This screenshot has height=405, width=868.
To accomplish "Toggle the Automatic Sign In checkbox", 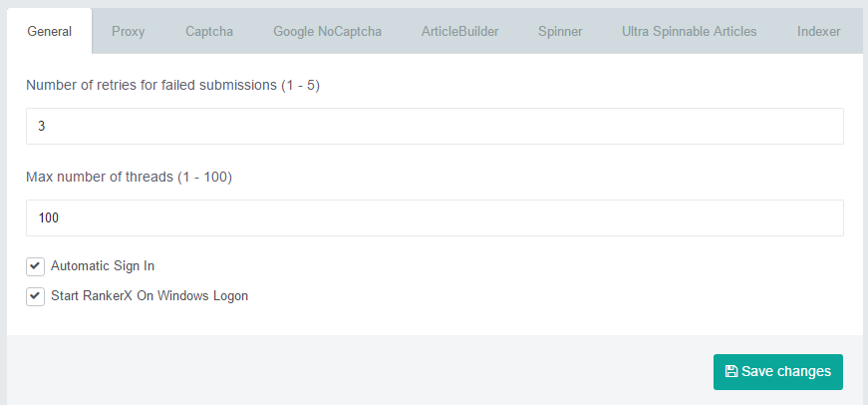I will tap(35, 266).
